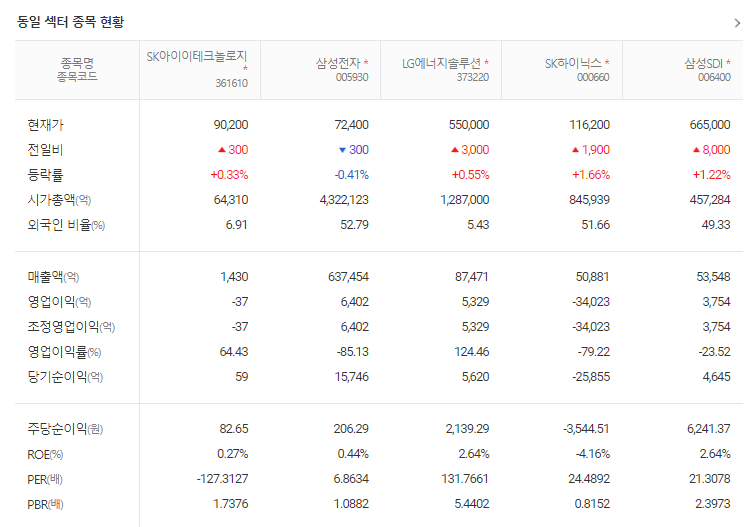750x527 pixels.
Task: Open 삼성SDI stock header link
Action: coord(703,63)
